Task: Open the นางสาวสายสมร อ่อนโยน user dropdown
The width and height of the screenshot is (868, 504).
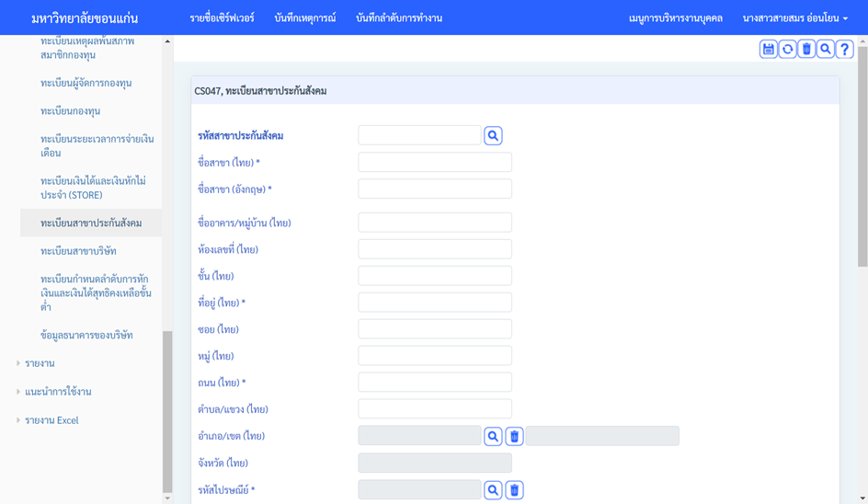Action: pyautogui.click(x=794, y=18)
